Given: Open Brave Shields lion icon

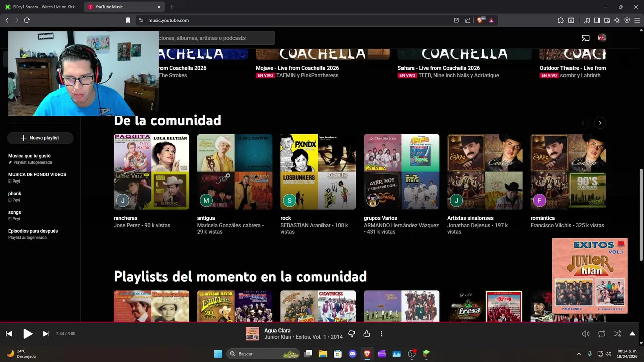Looking at the screenshot, I should pyautogui.click(x=480, y=20).
